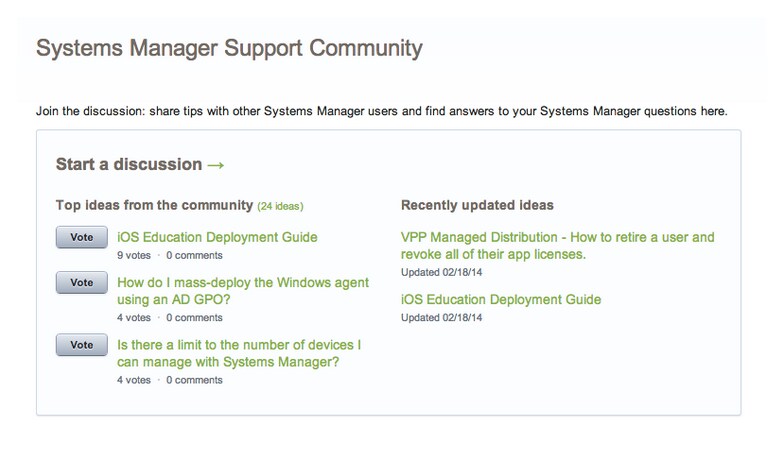
Task: Click 0 comments under iOS Education Deployment Guide
Action: [x=194, y=256]
